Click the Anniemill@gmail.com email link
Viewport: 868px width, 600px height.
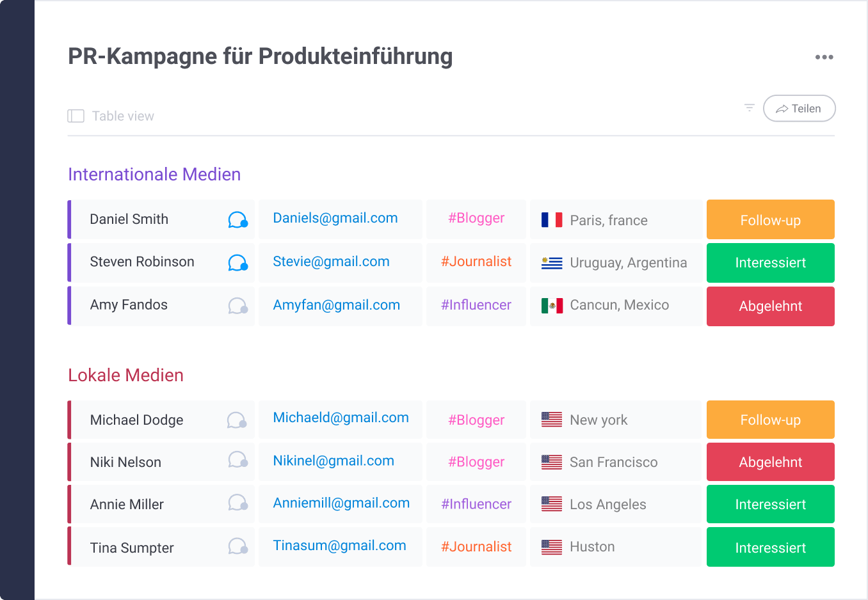(341, 503)
